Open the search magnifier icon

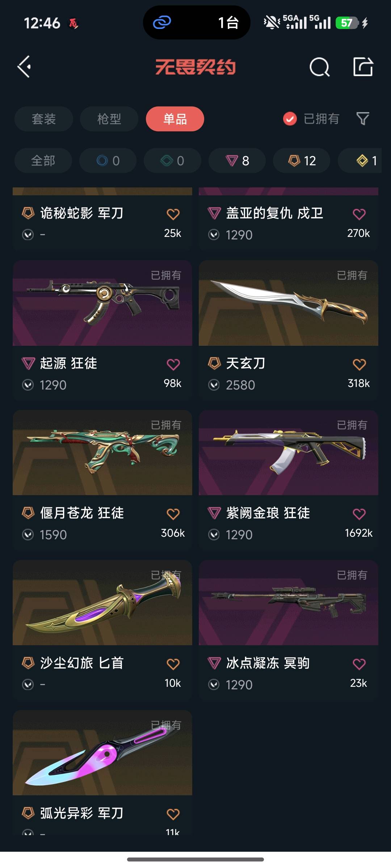[x=320, y=67]
